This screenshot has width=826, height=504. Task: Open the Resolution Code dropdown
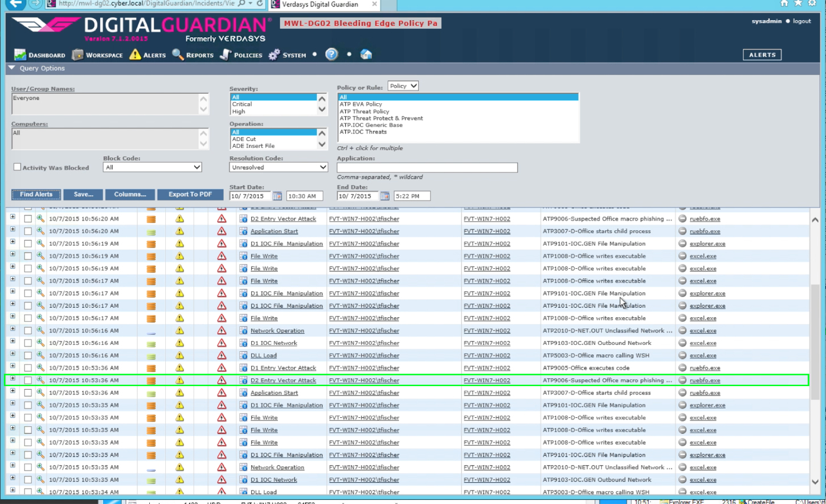278,167
